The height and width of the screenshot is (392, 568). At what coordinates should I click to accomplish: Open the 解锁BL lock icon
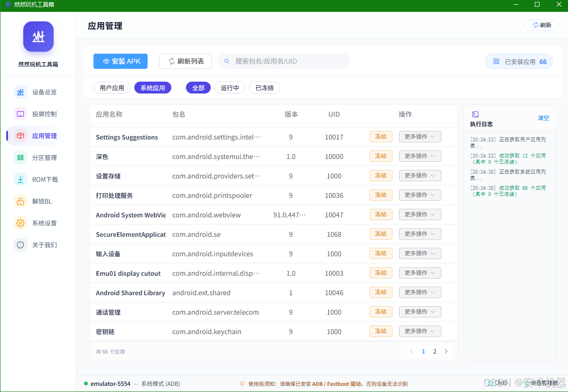click(20, 201)
